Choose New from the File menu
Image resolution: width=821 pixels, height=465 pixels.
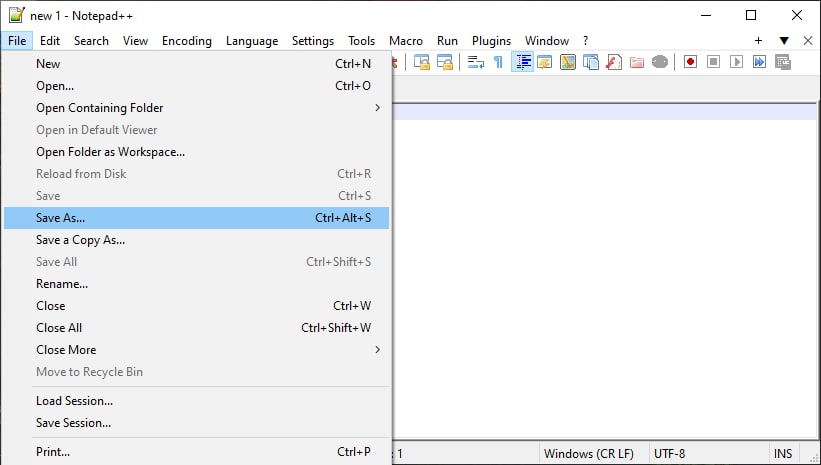[196, 64]
